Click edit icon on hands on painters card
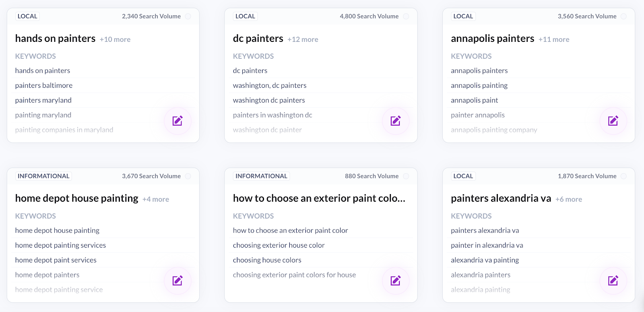Screen dimensions: 644x312 pyautogui.click(x=178, y=121)
